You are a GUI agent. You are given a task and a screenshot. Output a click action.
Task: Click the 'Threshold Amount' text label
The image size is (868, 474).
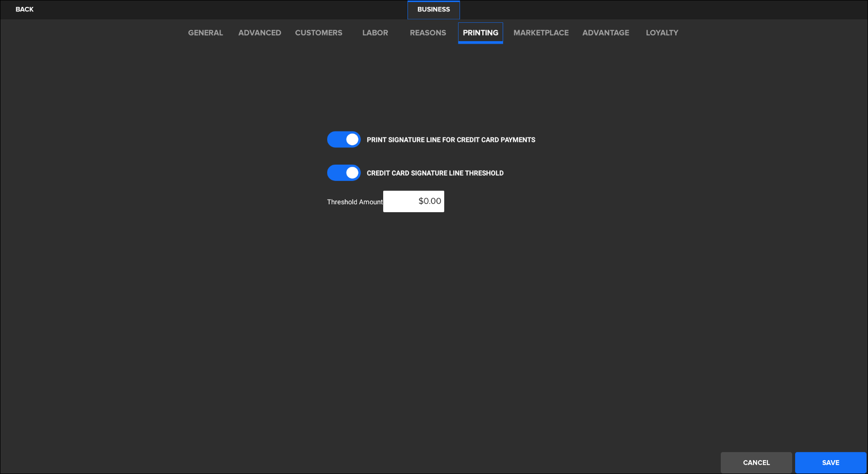pyautogui.click(x=354, y=202)
